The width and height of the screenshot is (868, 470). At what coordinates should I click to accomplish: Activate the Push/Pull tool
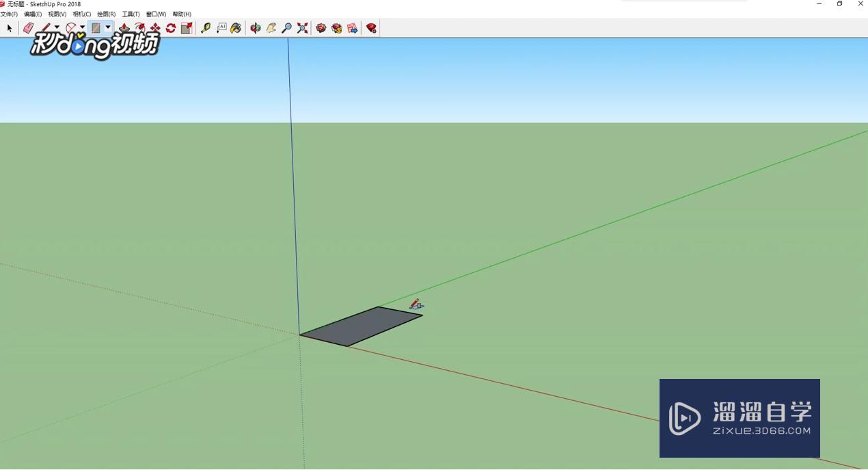click(124, 28)
